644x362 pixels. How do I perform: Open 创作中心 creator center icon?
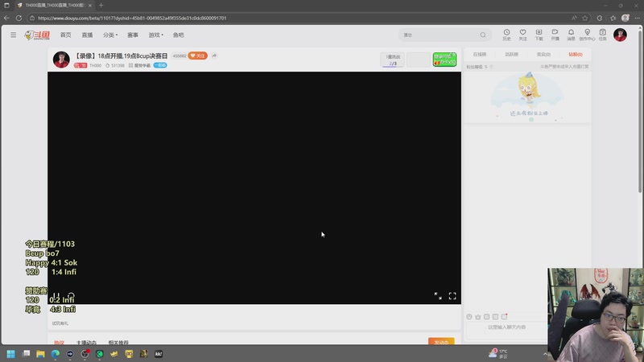click(587, 35)
